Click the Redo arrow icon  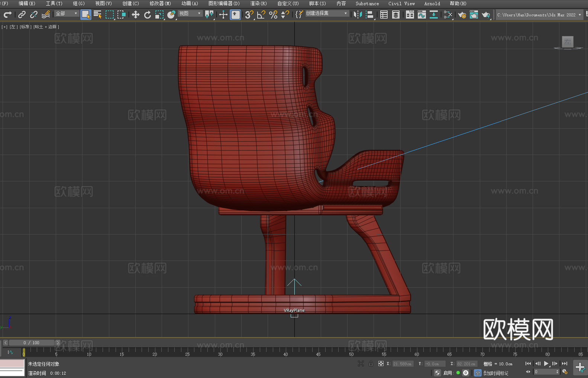click(7, 14)
